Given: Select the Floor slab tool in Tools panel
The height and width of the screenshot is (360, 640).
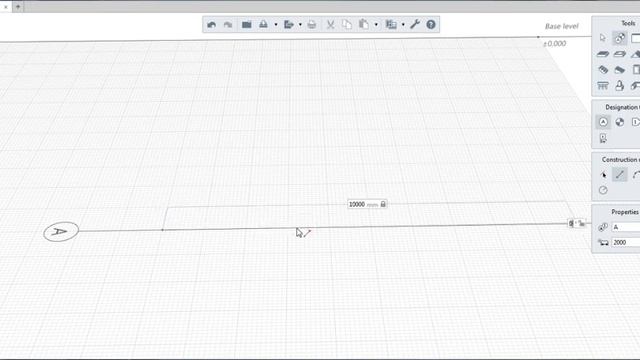Looking at the screenshot, I should click(603, 54).
